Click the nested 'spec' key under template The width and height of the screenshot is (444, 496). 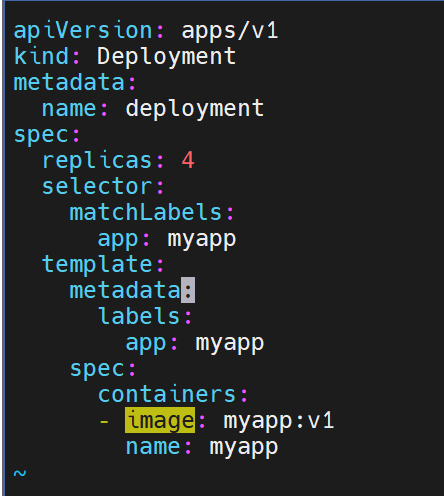97,370
